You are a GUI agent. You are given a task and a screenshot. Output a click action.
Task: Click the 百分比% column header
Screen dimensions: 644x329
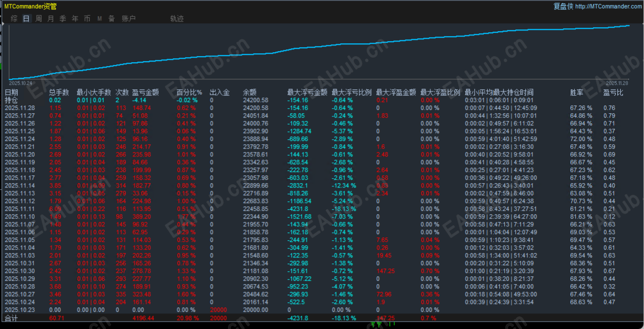(x=189, y=93)
